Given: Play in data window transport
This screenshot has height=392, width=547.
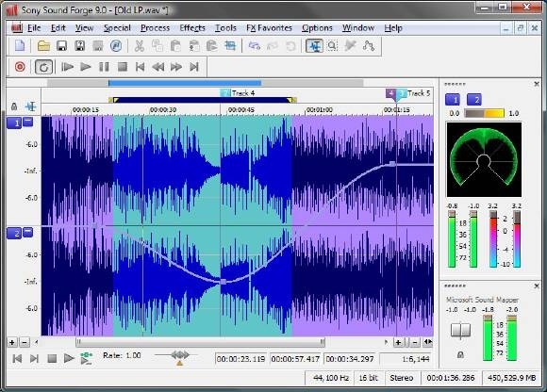Looking at the screenshot, I should pos(69,358).
